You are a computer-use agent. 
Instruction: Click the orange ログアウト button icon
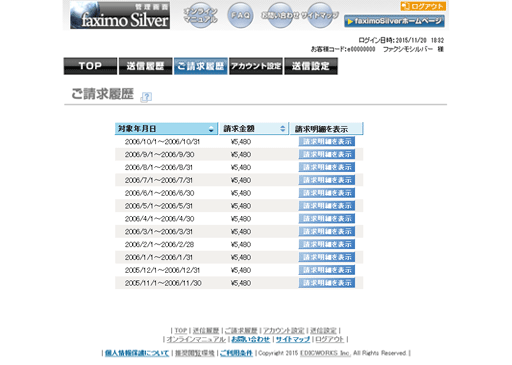point(423,6)
